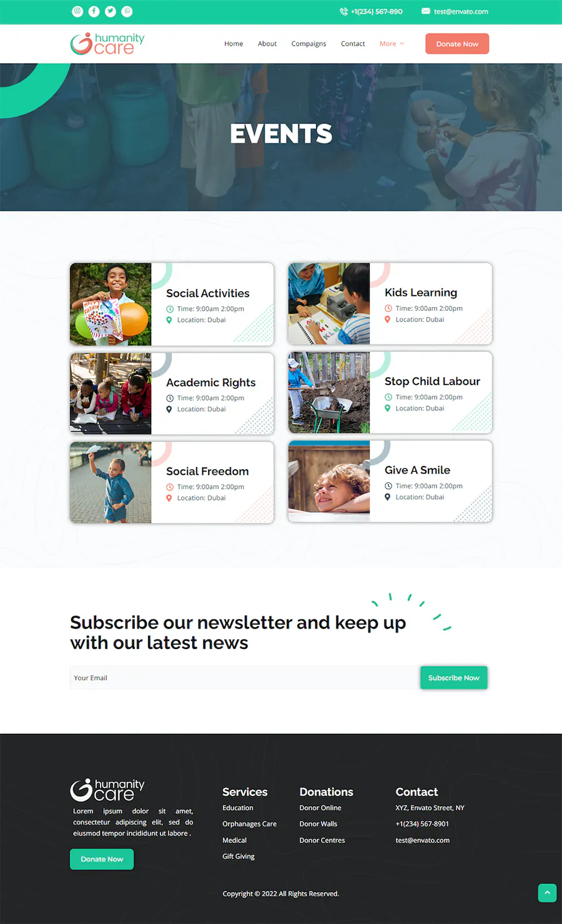Focus the Your Email input field

click(245, 678)
